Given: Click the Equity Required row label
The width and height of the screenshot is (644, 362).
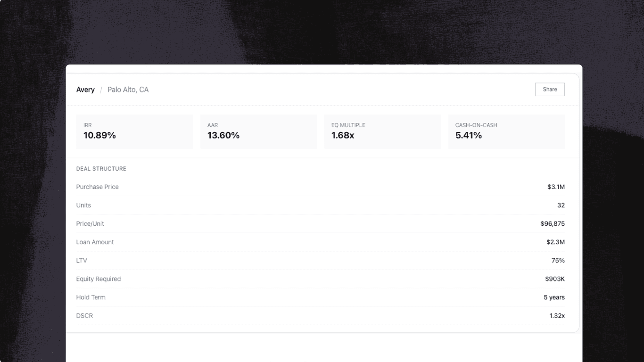Looking at the screenshot, I should [99, 279].
